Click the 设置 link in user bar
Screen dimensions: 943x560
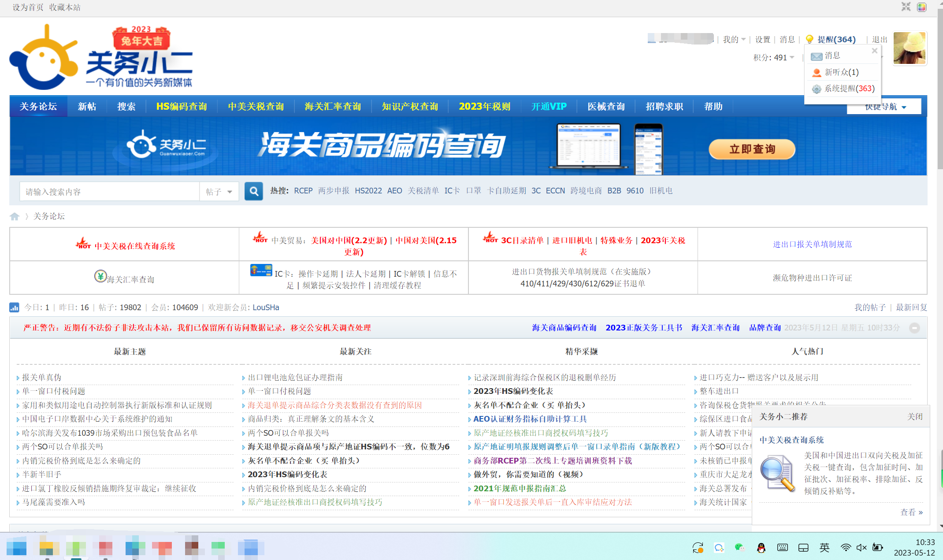[x=763, y=40]
